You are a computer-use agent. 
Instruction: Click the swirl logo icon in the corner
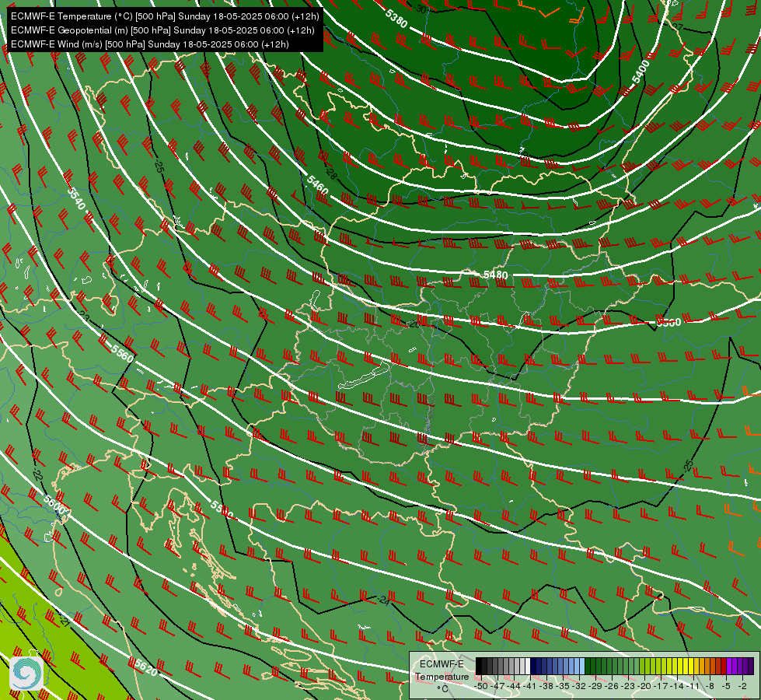[26, 674]
